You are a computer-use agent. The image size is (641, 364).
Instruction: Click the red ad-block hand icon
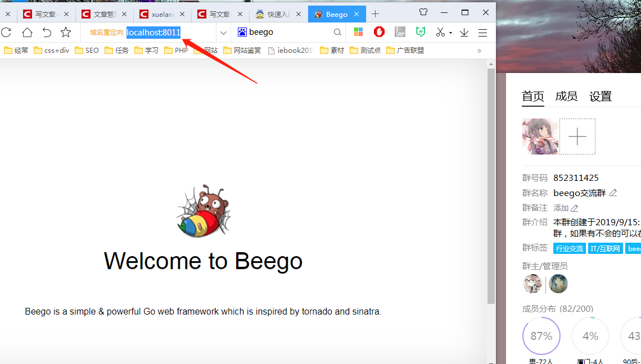point(380,32)
